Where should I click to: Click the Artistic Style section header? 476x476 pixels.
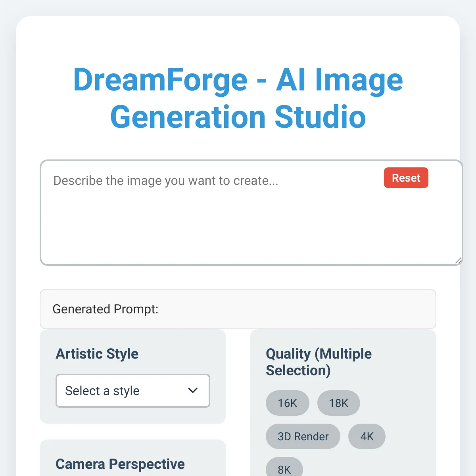[97, 354]
